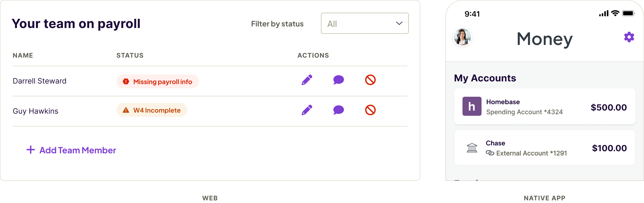This screenshot has height=203, width=644.
Task: Click the Missing payroll info badge
Action: point(158,81)
